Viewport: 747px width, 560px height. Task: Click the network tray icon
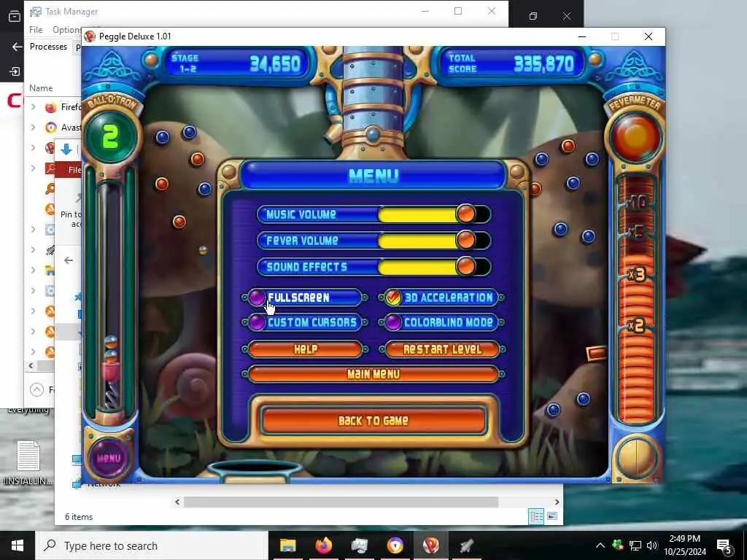(x=635, y=545)
